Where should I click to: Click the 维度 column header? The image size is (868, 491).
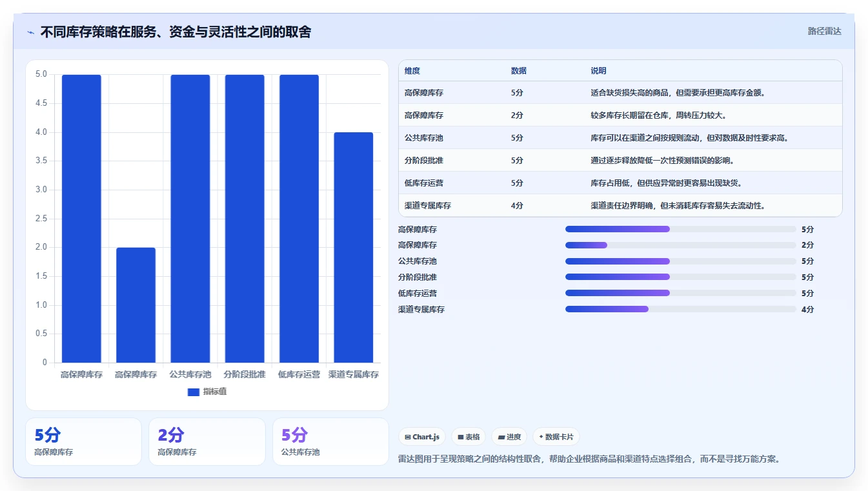(x=412, y=71)
